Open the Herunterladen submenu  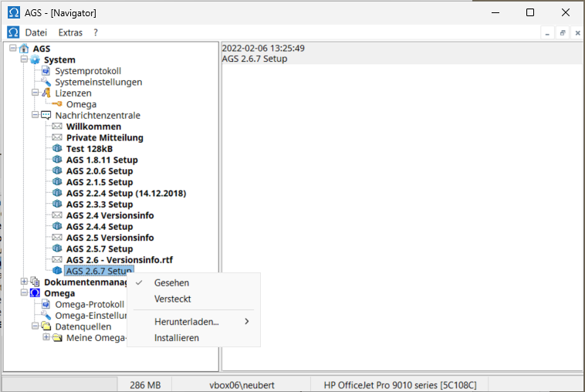click(187, 321)
